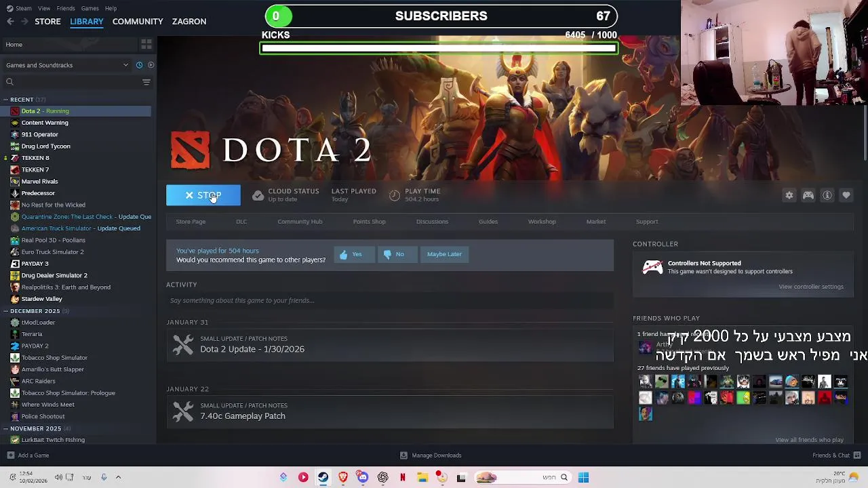Open Friends & Chat
Screen dimensions: 868x488
point(835,455)
